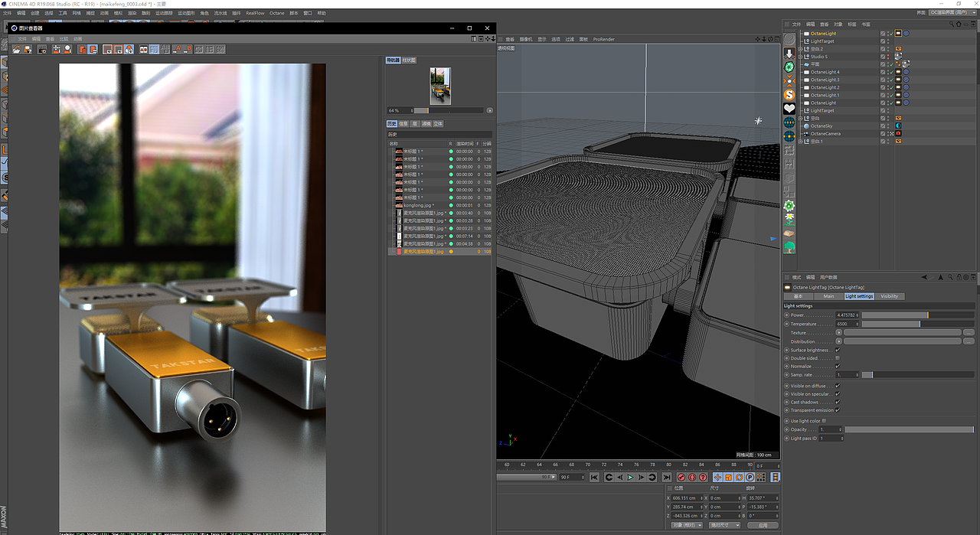Screen dimensions: 980x535
Task: Enable Double sided checkbox
Action: 838,358
